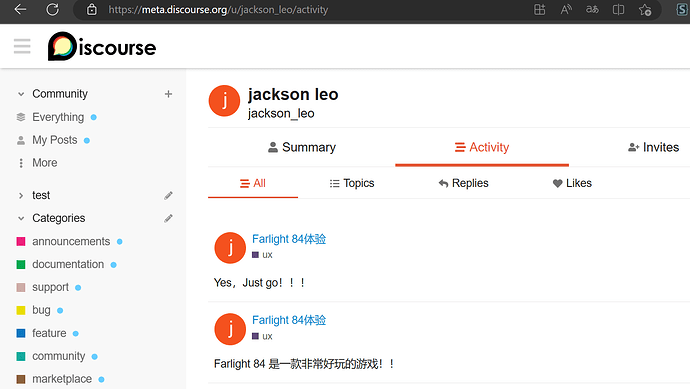Open the community category

(x=59, y=356)
